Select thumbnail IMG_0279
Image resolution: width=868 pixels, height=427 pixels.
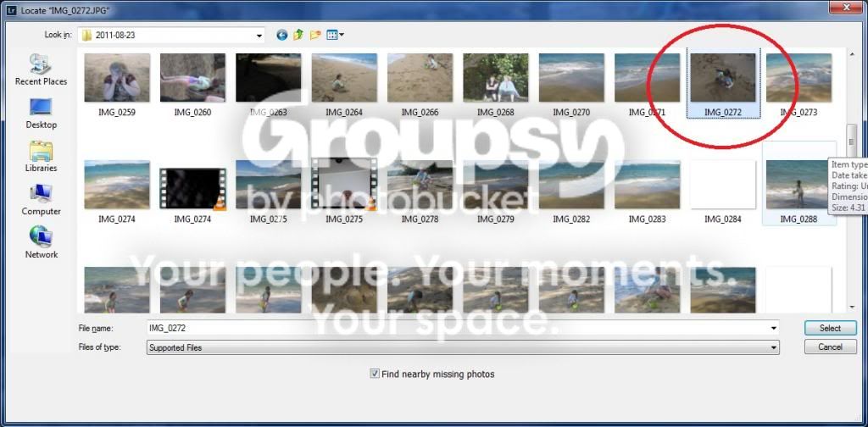[x=496, y=185]
